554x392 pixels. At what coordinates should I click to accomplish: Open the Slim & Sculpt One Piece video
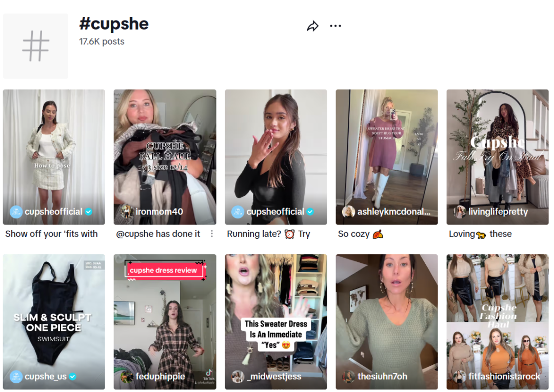tap(54, 322)
